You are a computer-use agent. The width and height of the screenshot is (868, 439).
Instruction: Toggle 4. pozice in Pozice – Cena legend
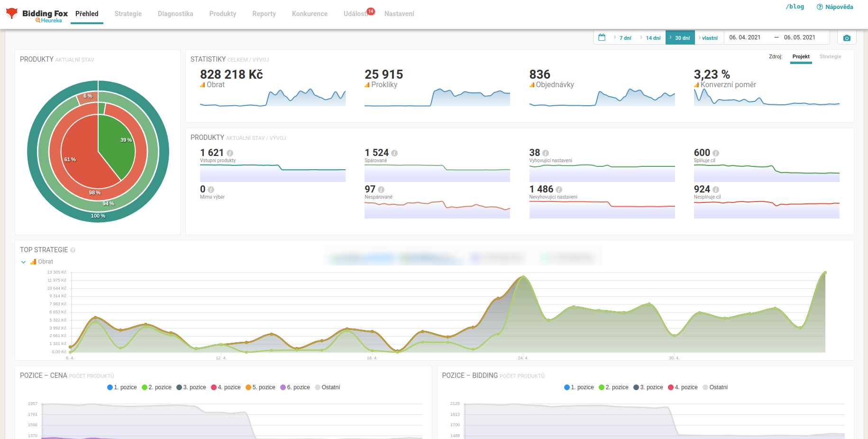tap(226, 387)
